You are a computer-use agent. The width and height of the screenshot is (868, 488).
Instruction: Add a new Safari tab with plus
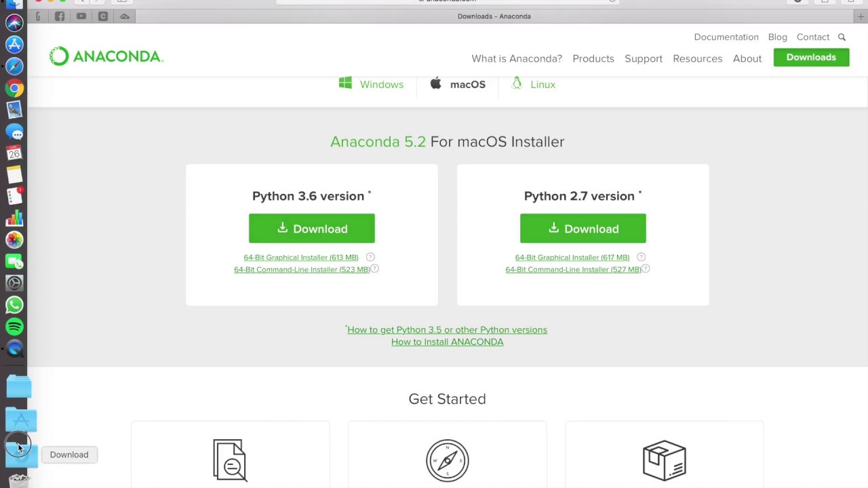(x=861, y=16)
